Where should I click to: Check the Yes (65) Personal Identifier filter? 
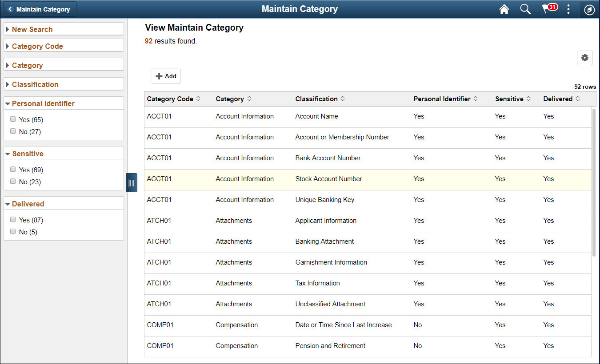point(13,119)
